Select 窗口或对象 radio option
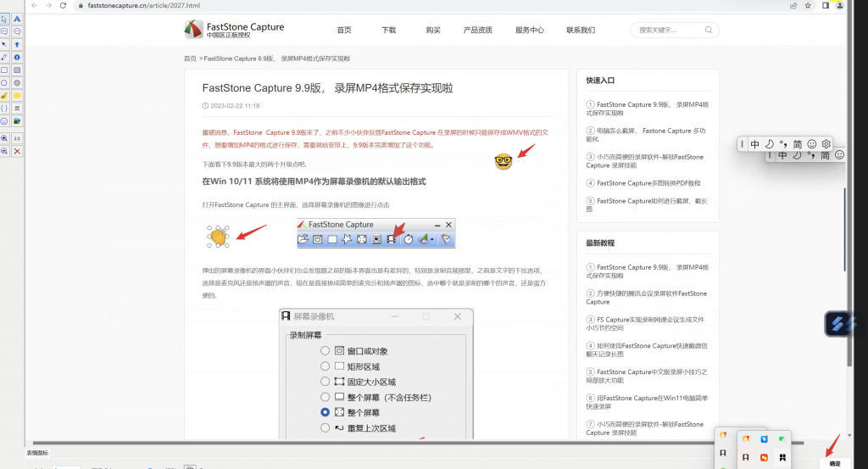This screenshot has height=469, width=868. coord(325,350)
